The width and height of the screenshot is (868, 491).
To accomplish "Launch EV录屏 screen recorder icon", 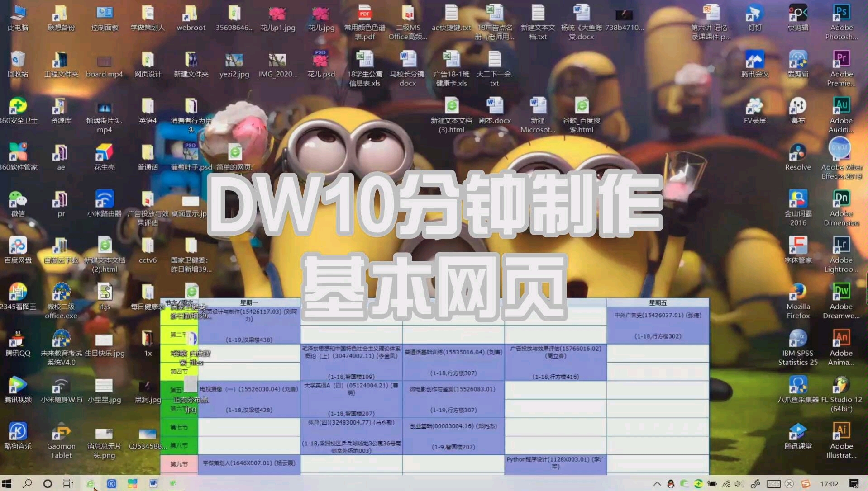I will (x=754, y=111).
